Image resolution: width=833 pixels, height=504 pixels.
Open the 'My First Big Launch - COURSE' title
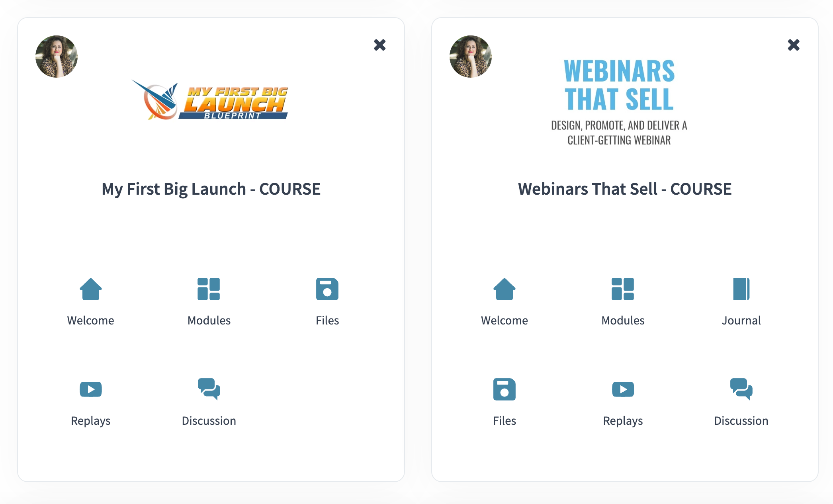click(x=211, y=189)
